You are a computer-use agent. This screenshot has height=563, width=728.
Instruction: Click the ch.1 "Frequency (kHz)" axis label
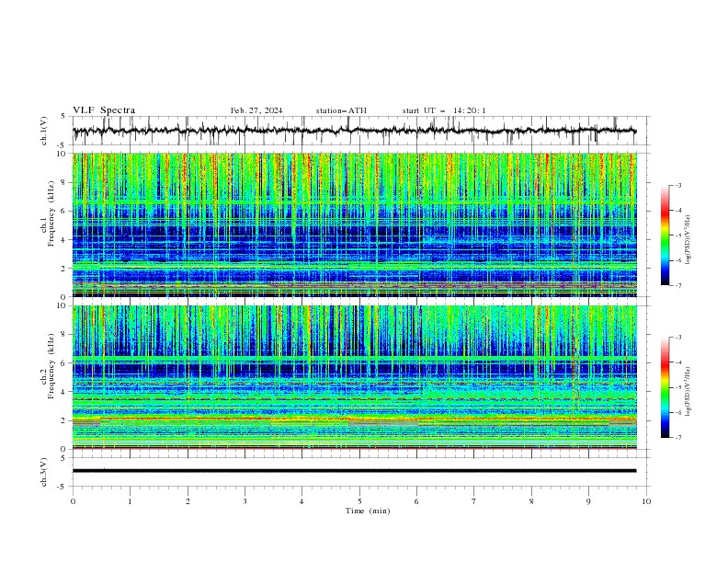coord(51,213)
